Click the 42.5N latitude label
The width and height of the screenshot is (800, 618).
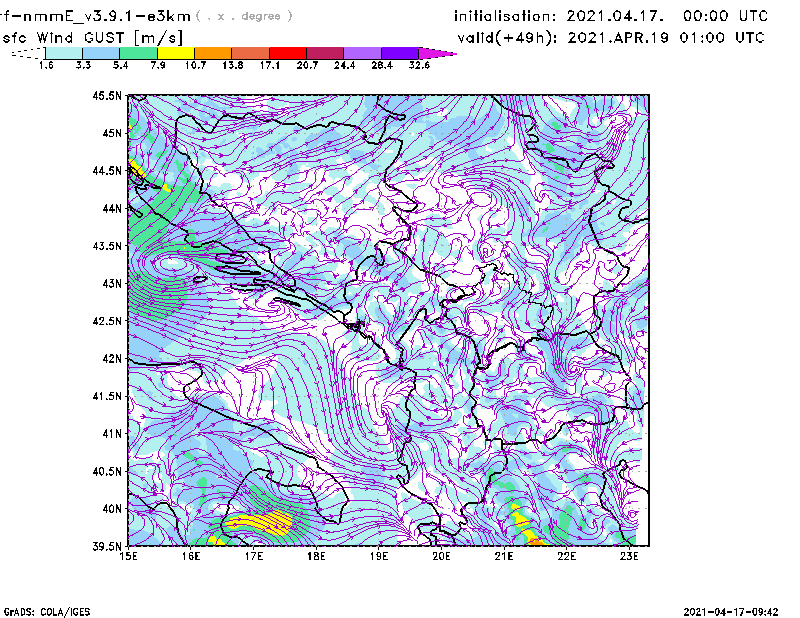107,321
